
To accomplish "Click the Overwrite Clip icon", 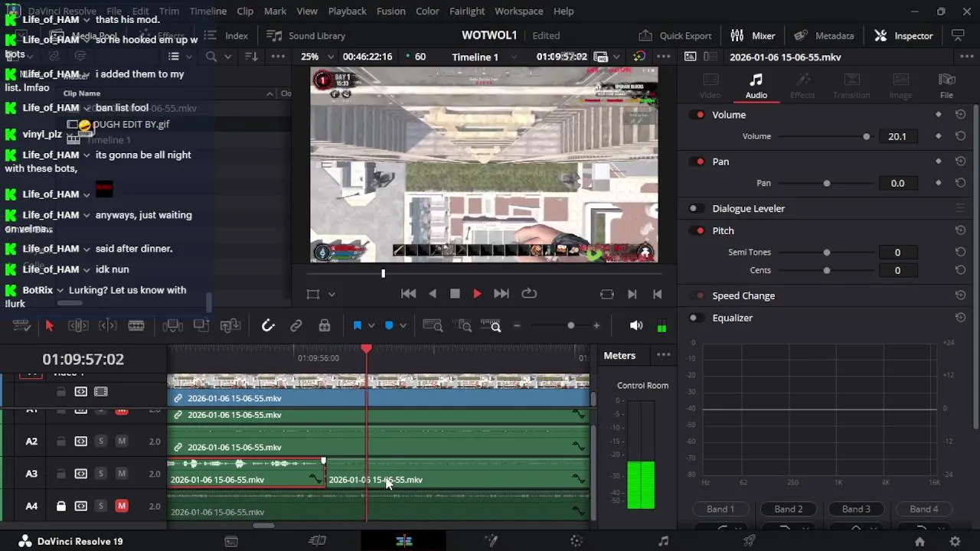I will (201, 326).
